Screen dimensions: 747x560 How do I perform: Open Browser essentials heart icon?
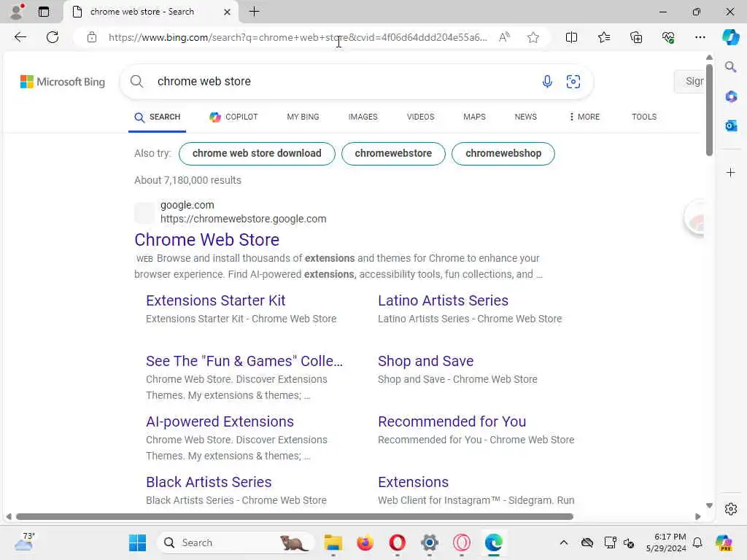[668, 37]
